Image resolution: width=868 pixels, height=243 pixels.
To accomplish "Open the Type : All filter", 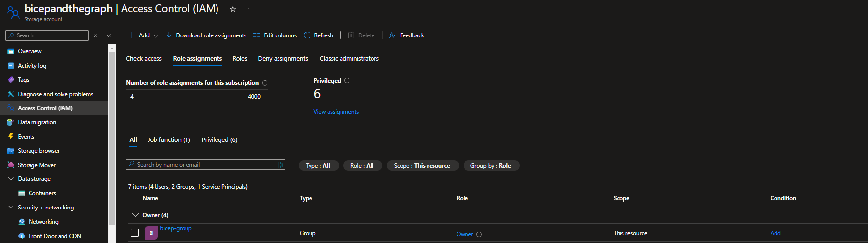I will [x=318, y=166].
